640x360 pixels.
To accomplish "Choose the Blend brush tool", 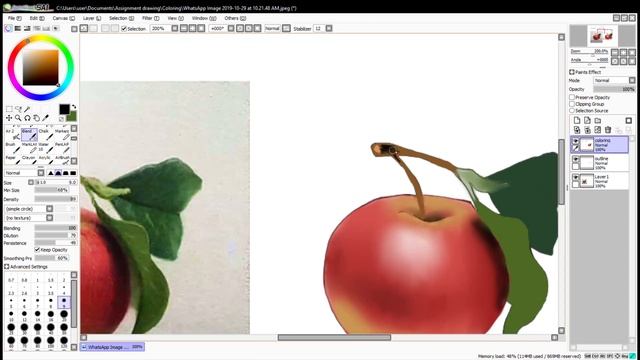I will (x=29, y=134).
